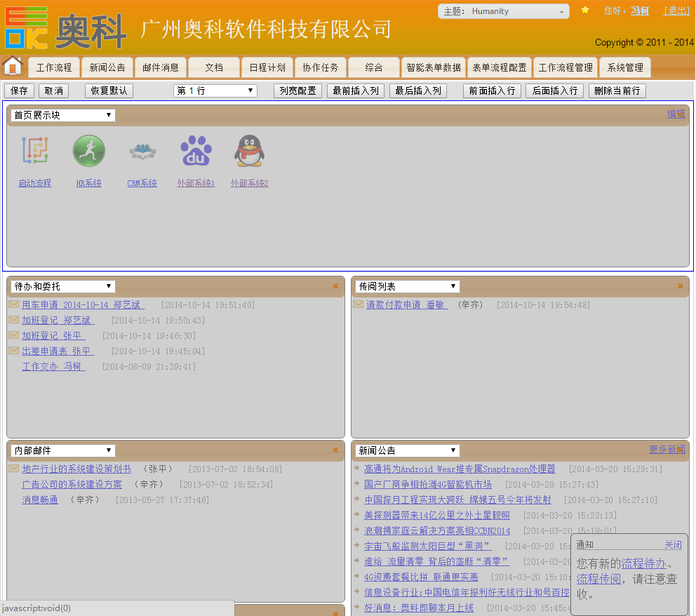
Task: Click the yellow star favorite icon
Action: point(585,11)
